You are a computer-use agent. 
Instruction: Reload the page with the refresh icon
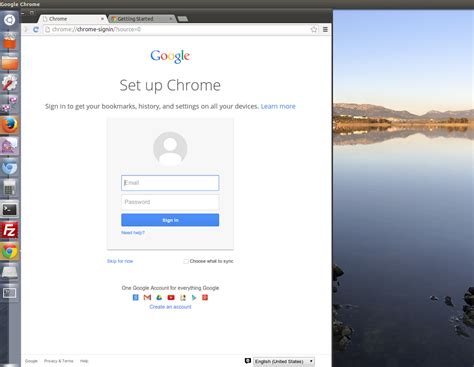pos(36,29)
